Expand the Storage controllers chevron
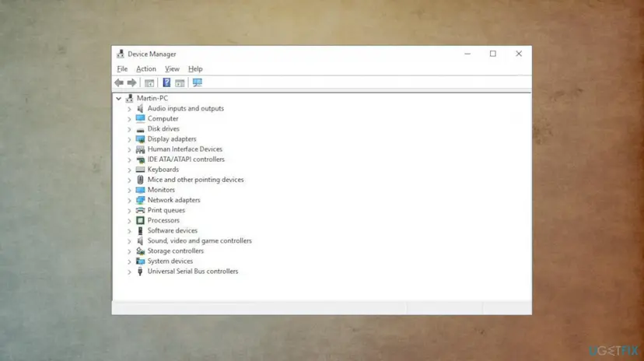 click(129, 251)
